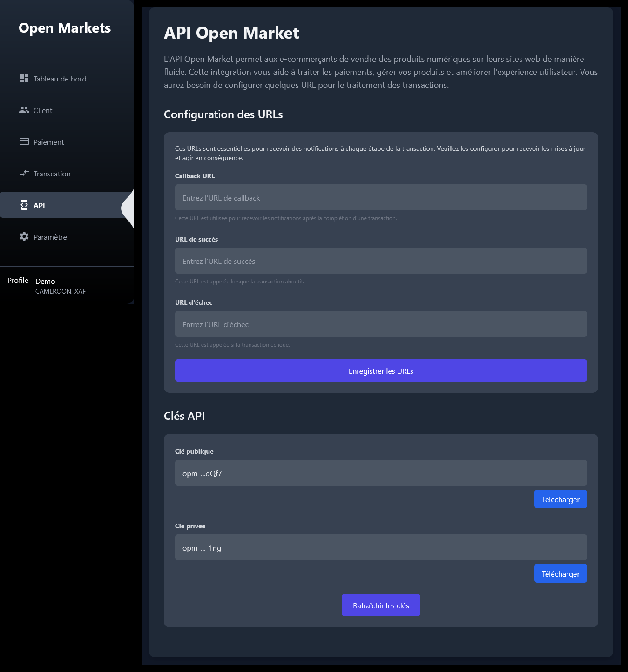The image size is (628, 672).
Task: Focus the URL de succès field
Action: [381, 261]
